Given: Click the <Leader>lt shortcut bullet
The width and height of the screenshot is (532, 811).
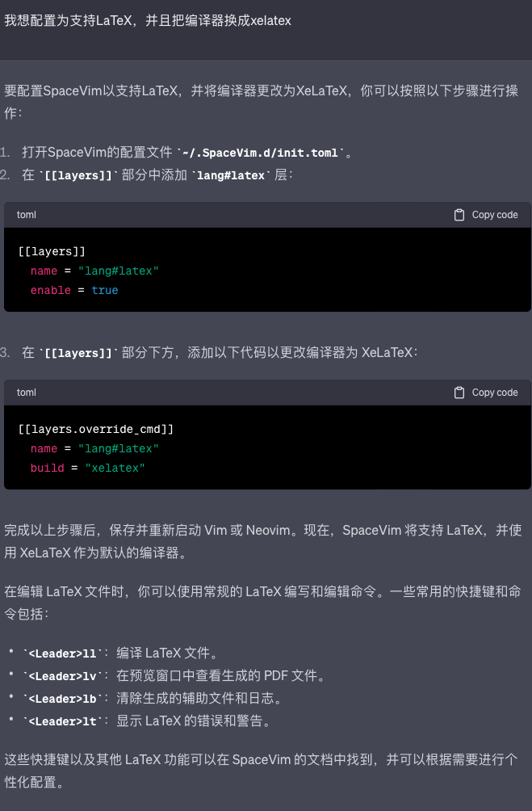Looking at the screenshot, I should pyautogui.click(x=146, y=721).
